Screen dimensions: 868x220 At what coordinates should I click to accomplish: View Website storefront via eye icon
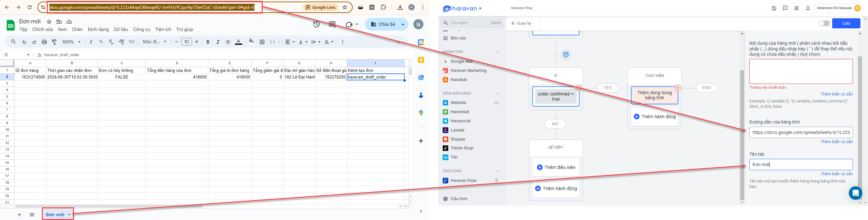click(x=496, y=103)
